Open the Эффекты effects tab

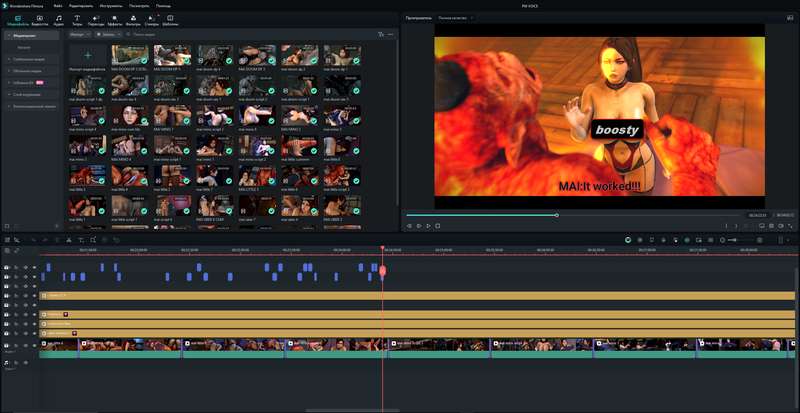(114, 20)
